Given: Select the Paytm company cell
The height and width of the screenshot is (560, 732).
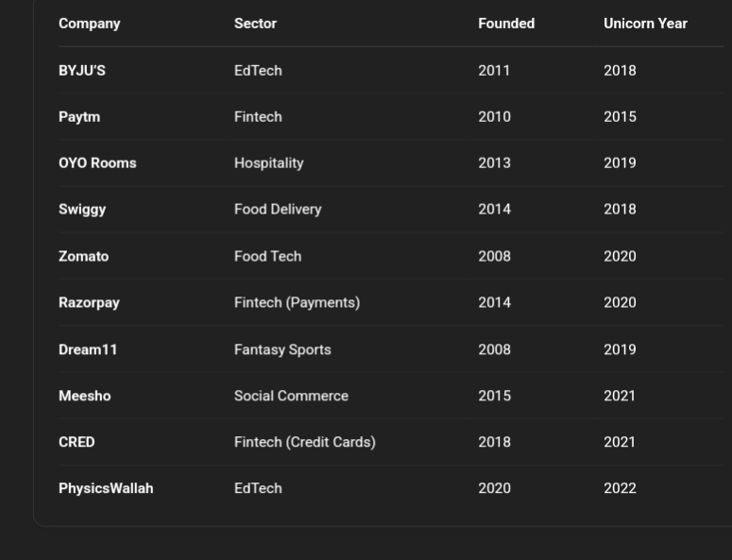Looking at the screenshot, I should point(79,117).
